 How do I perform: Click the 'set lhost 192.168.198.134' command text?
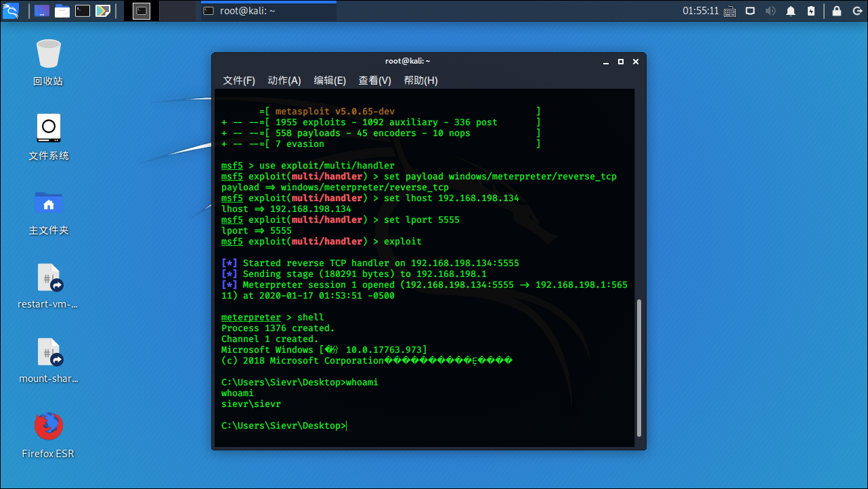pyautogui.click(x=452, y=198)
